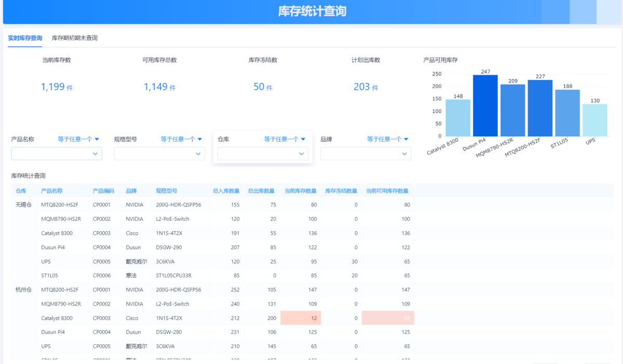Click inside the 仓库 filter input field
The image size is (623, 364).
(x=257, y=153)
